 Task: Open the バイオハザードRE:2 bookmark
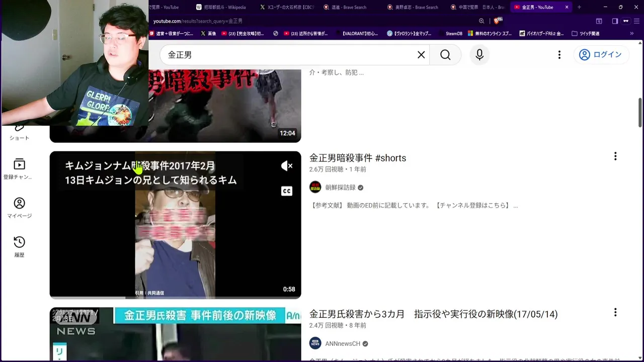(x=541, y=34)
